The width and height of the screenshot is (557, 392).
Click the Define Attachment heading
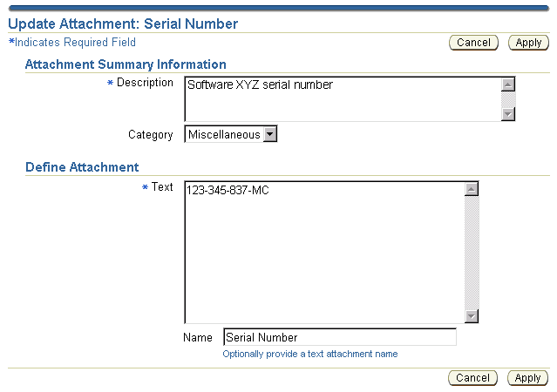(82, 166)
